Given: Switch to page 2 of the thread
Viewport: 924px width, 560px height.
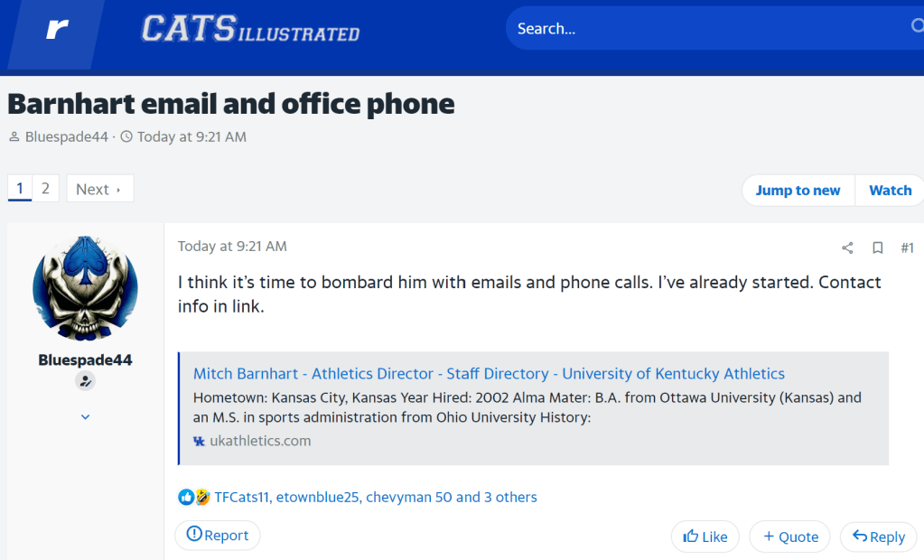Looking at the screenshot, I should pyautogui.click(x=45, y=189).
